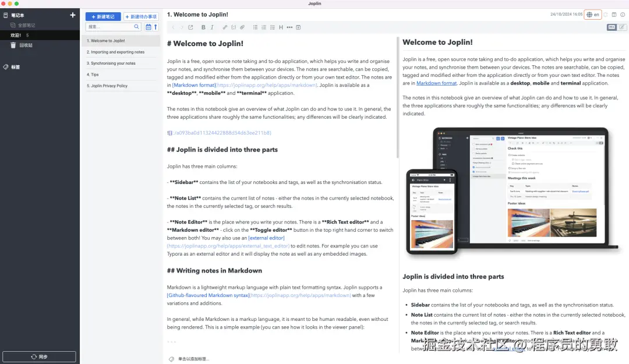Image resolution: width=629 pixels, height=364 pixels.
Task: Attach a file with paperclip icon
Action: 242,27
